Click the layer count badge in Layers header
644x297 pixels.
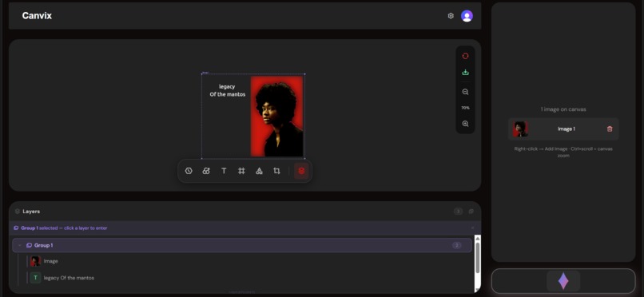pos(458,212)
